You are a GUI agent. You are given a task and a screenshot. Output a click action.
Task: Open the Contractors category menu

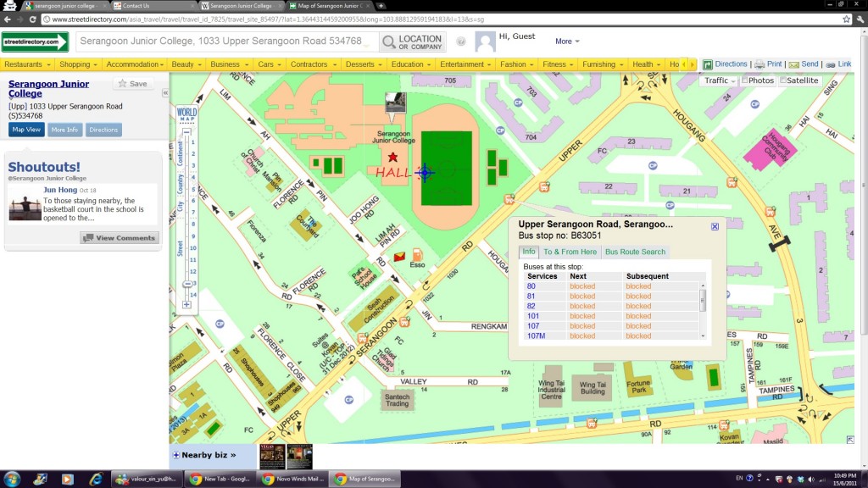pyautogui.click(x=313, y=64)
